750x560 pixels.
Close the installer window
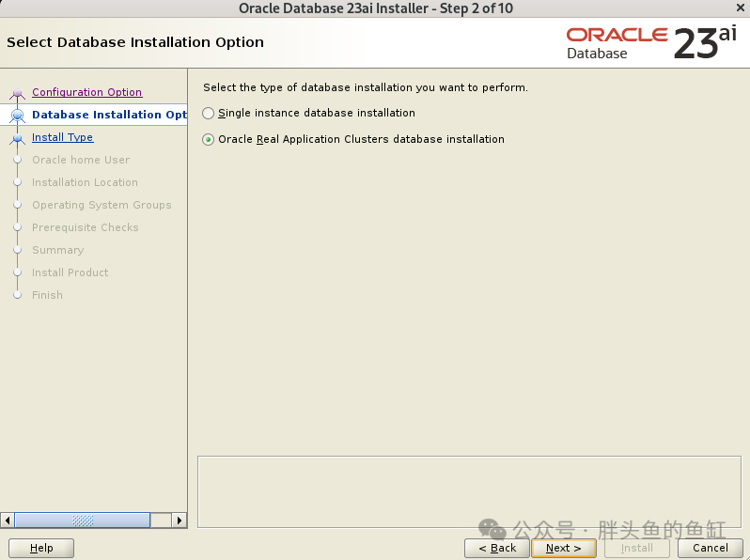pyautogui.click(x=740, y=8)
